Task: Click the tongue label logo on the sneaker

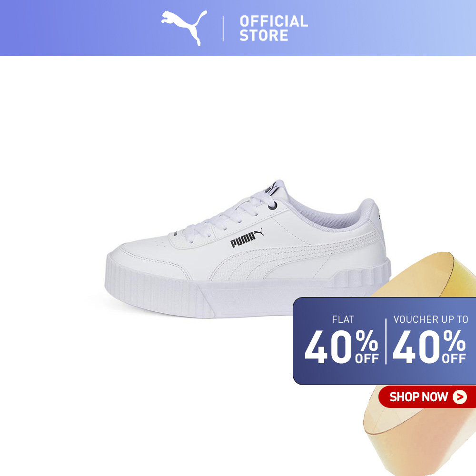Action: click(x=271, y=188)
